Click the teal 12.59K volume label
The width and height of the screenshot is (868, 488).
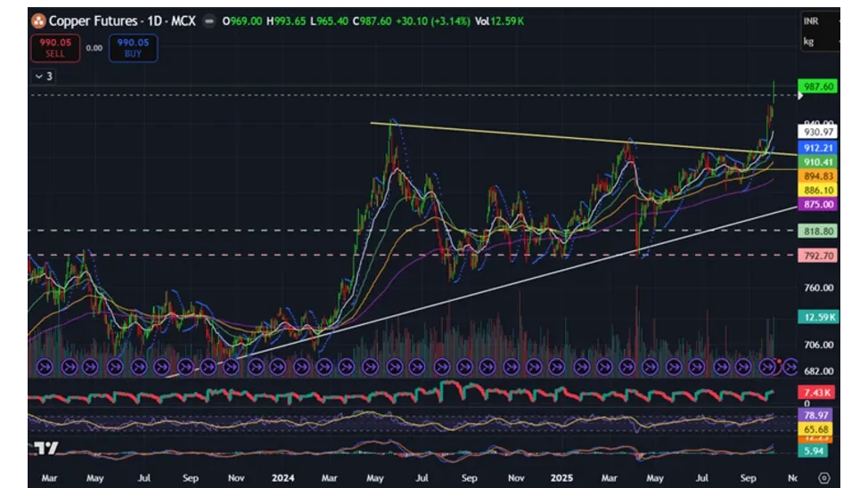tap(818, 317)
